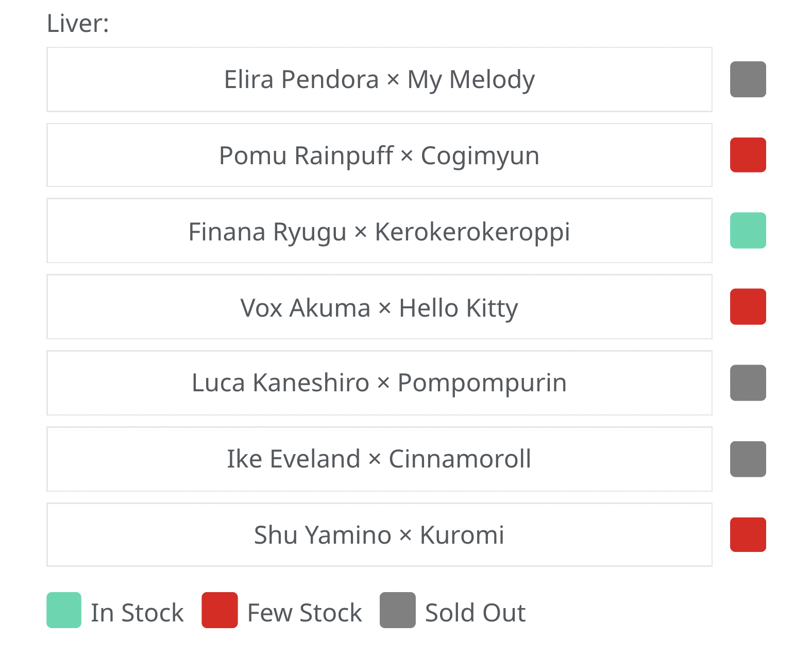The image size is (812, 658).
Task: Click the "In Stock" legend label
Action: coord(137,613)
